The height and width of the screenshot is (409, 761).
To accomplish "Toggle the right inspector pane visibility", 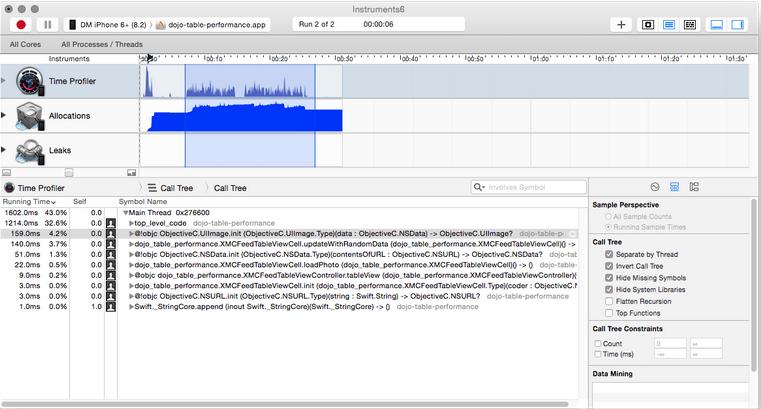I will click(x=738, y=24).
